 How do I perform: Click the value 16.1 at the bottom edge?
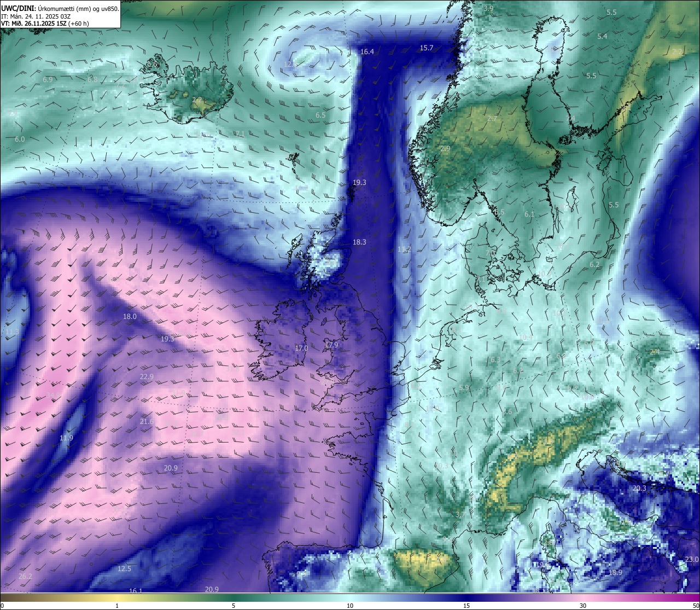pos(136,591)
